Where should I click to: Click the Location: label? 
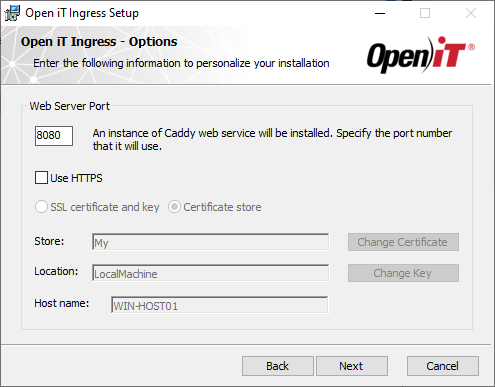tap(56, 271)
